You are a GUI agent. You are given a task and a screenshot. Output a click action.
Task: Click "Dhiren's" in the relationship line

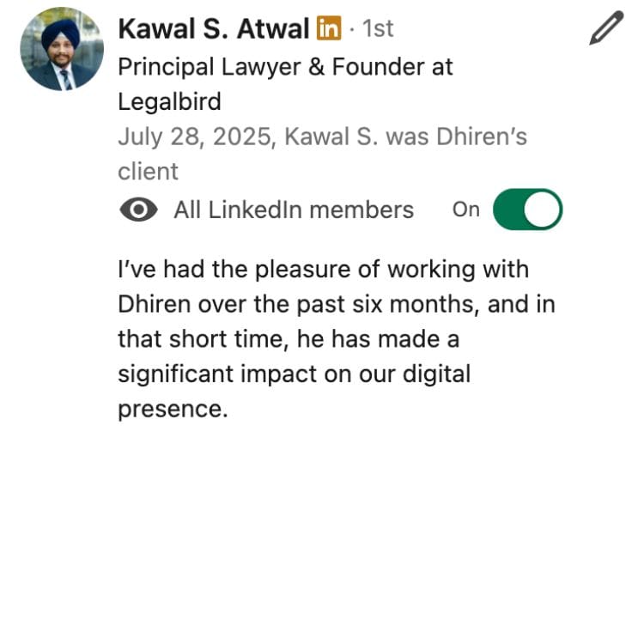tap(481, 137)
